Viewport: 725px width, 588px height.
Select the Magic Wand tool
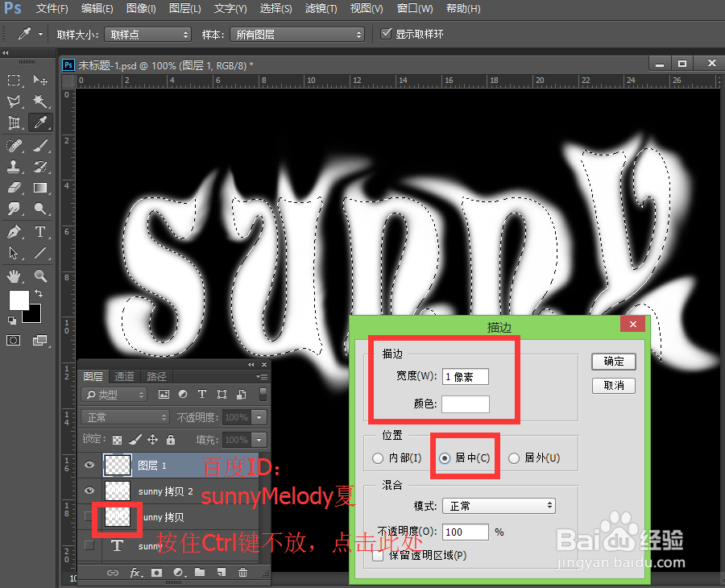click(x=40, y=101)
